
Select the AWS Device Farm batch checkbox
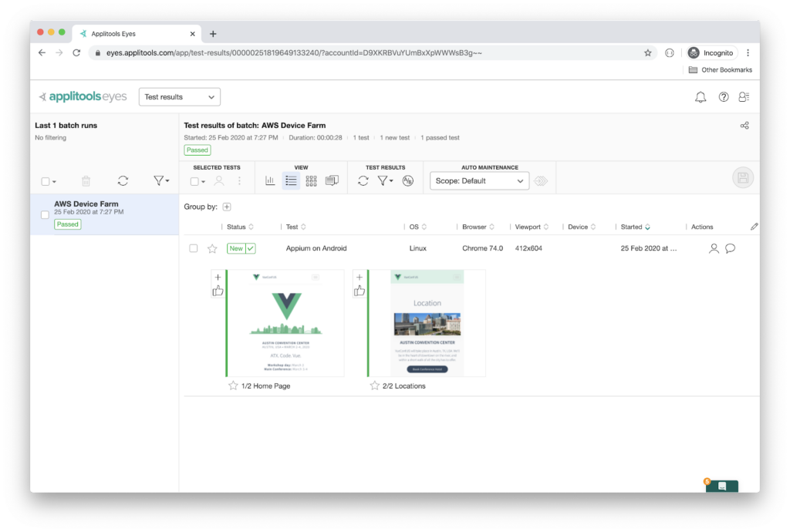[45, 214]
